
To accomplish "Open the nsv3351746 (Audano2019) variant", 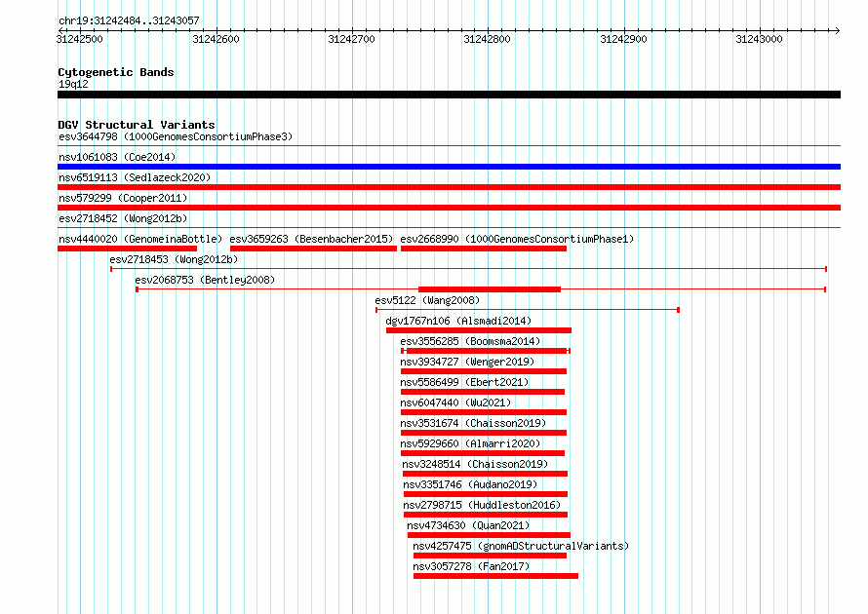I will tap(470, 484).
